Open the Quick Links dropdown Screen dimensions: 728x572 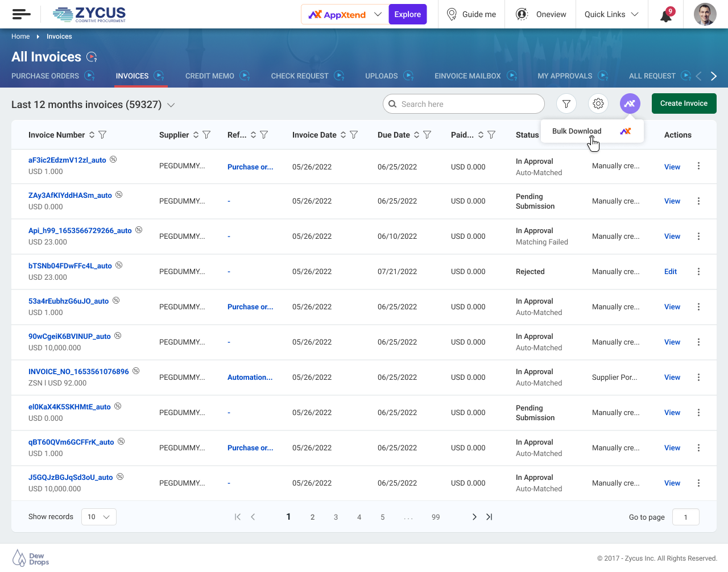(x=611, y=15)
